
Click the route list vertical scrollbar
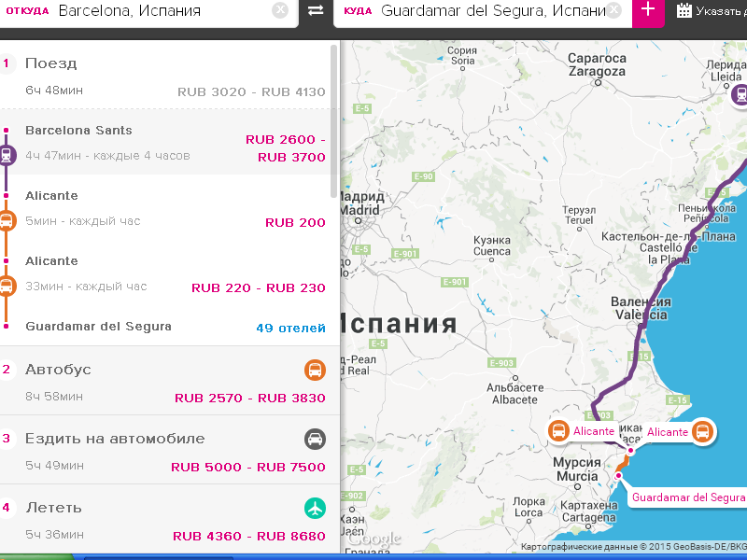point(334,121)
